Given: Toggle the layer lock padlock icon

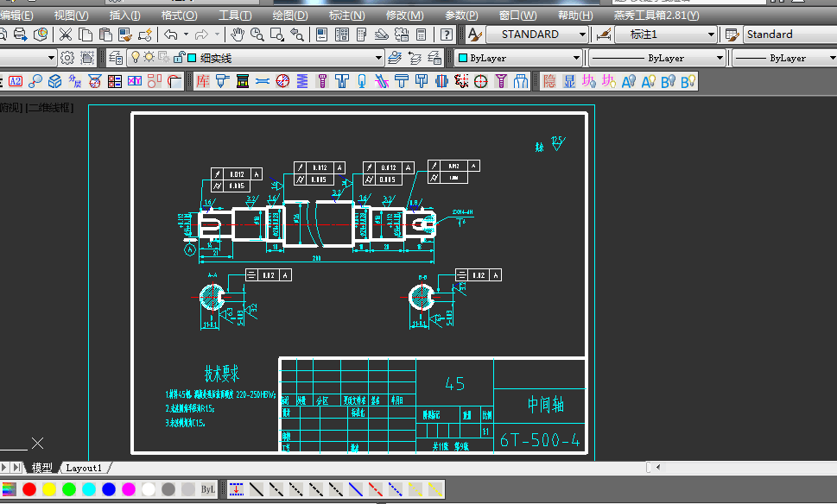Looking at the screenshot, I should (x=180, y=57).
